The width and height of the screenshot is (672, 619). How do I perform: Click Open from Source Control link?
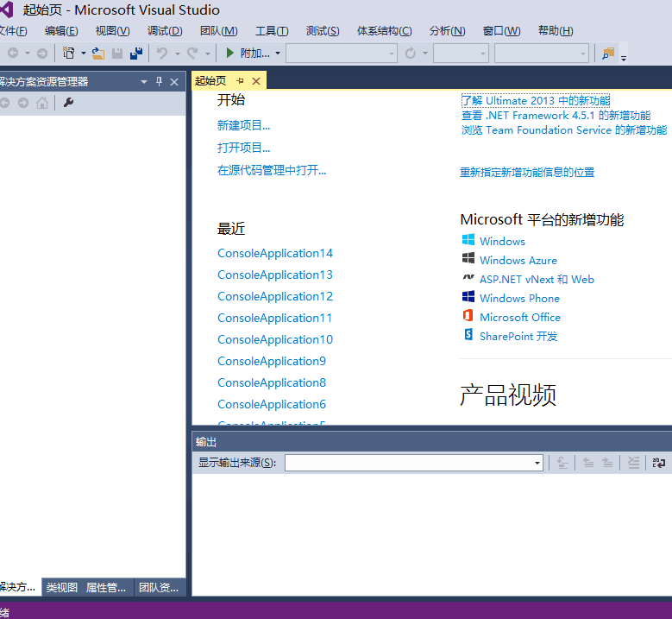coord(272,170)
